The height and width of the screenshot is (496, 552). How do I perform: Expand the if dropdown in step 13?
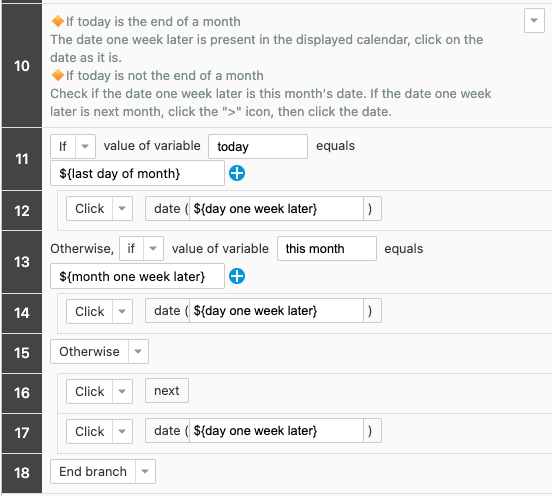click(x=153, y=249)
